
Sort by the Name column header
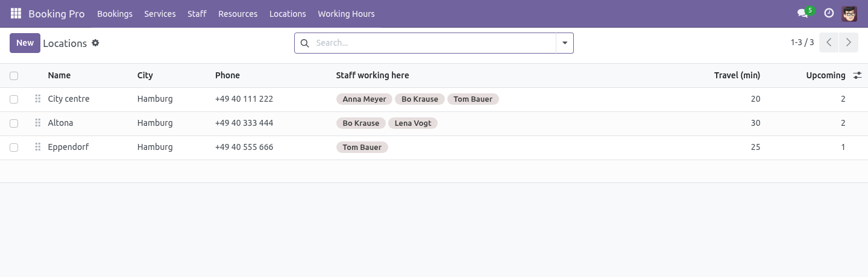click(x=59, y=75)
